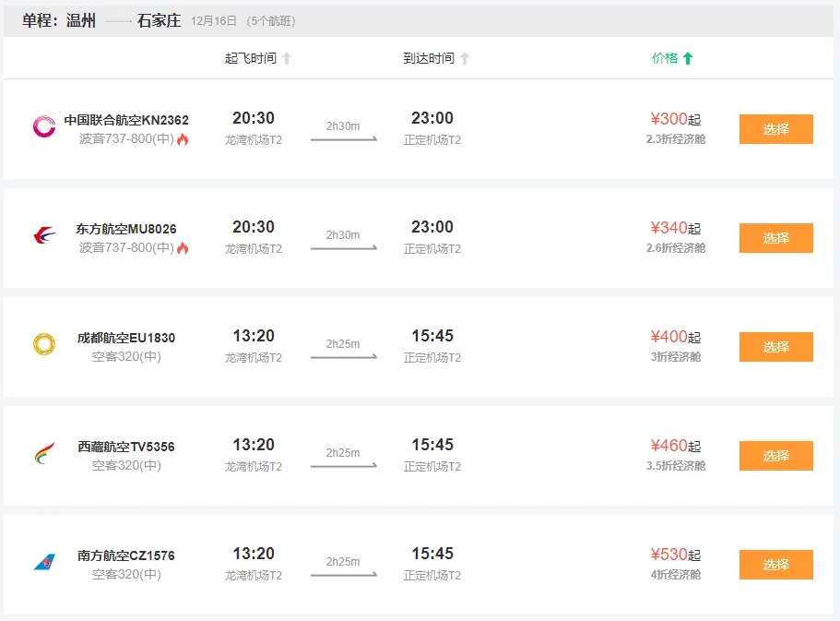This screenshot has height=621, width=840.
Task: Click the China United Airlines logo icon
Action: pos(44,127)
